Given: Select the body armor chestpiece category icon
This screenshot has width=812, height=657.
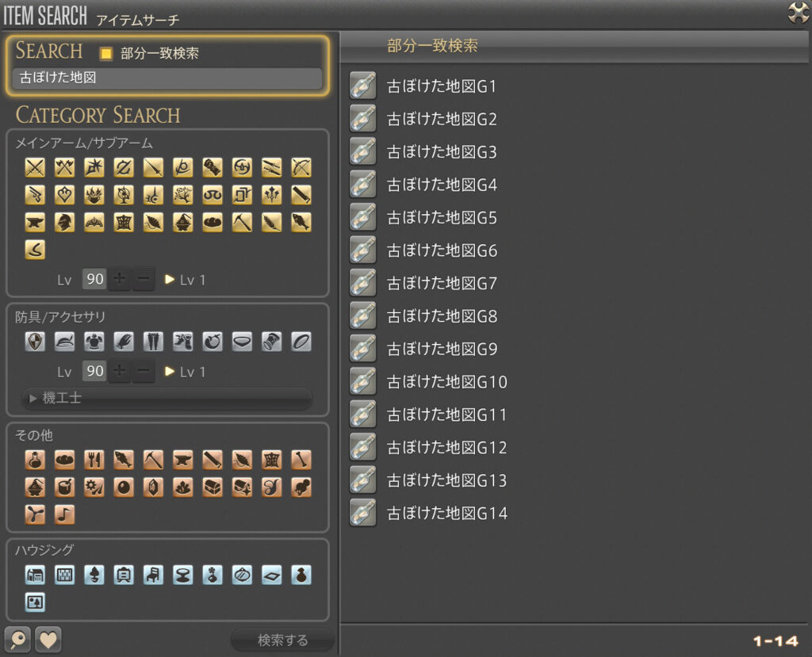Looking at the screenshot, I should coord(94,342).
